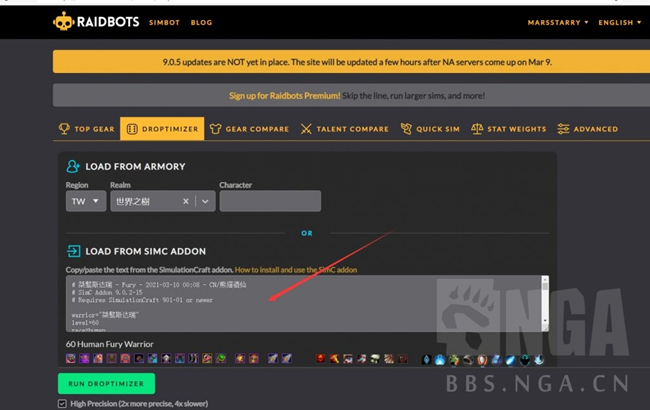650x410 pixels.
Task: Click the Load From SimC Addon import icon
Action: click(73, 251)
